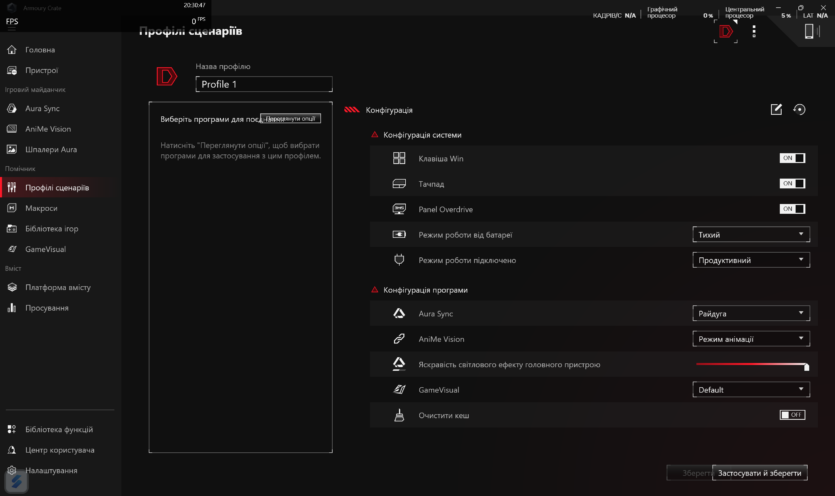Click the Очистити кеш broom icon
Viewport: 835px width, 496px height.
[399, 415]
